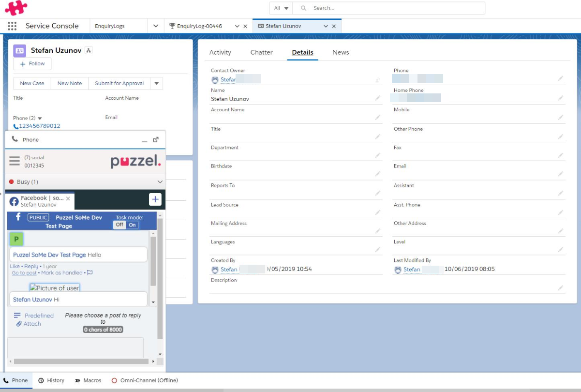This screenshot has height=392, width=581.
Task: Switch to the Chatter tab
Action: (261, 52)
